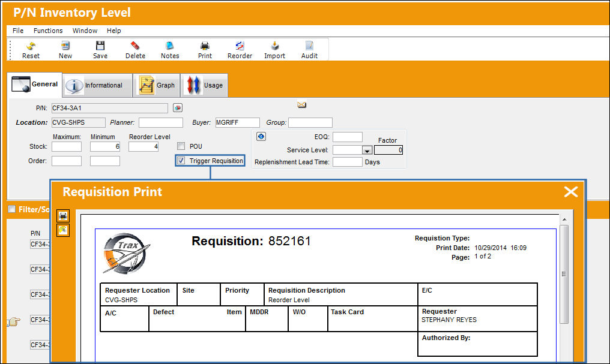This screenshot has height=364, width=610.
Task: Click the scroll-up arrow in Requisition Print
Action: [564, 220]
